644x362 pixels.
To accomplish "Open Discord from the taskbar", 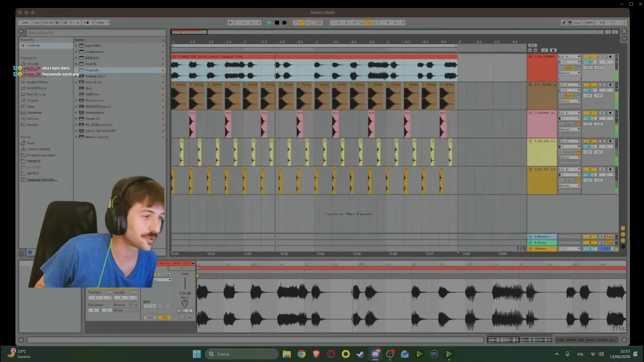I will [375, 354].
